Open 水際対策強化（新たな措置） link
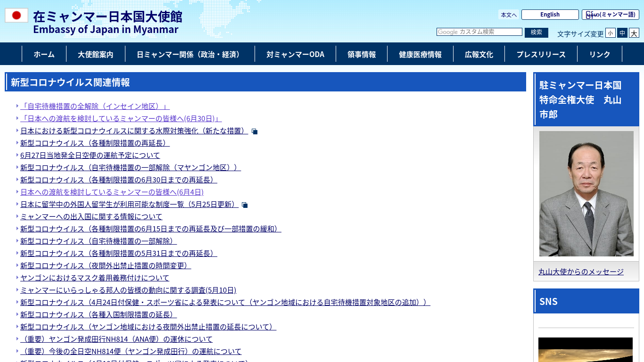Image resolution: width=644 pixels, height=362 pixels. (x=134, y=131)
